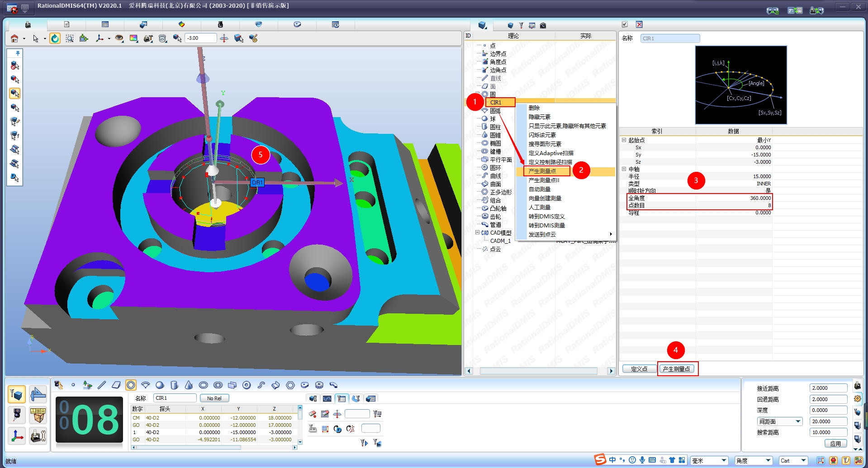Select the circle feature tool in bottom toolbar

point(131,385)
